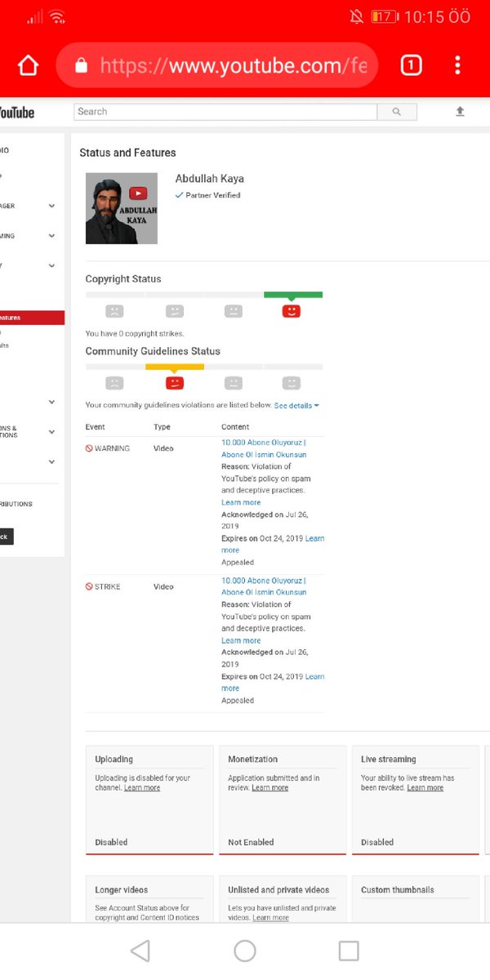Click Learn more in Unlisted and private videos
This screenshot has width=490, height=980.
(270, 918)
